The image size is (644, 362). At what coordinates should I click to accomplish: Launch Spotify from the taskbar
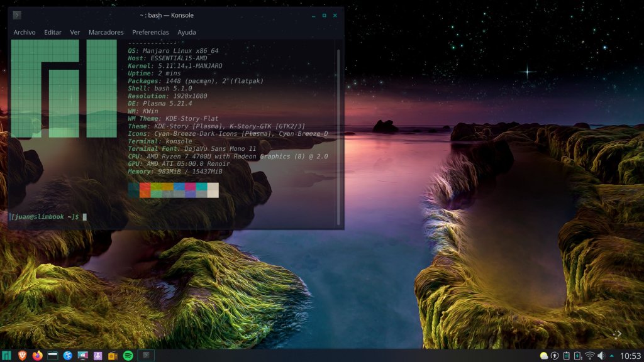point(128,356)
